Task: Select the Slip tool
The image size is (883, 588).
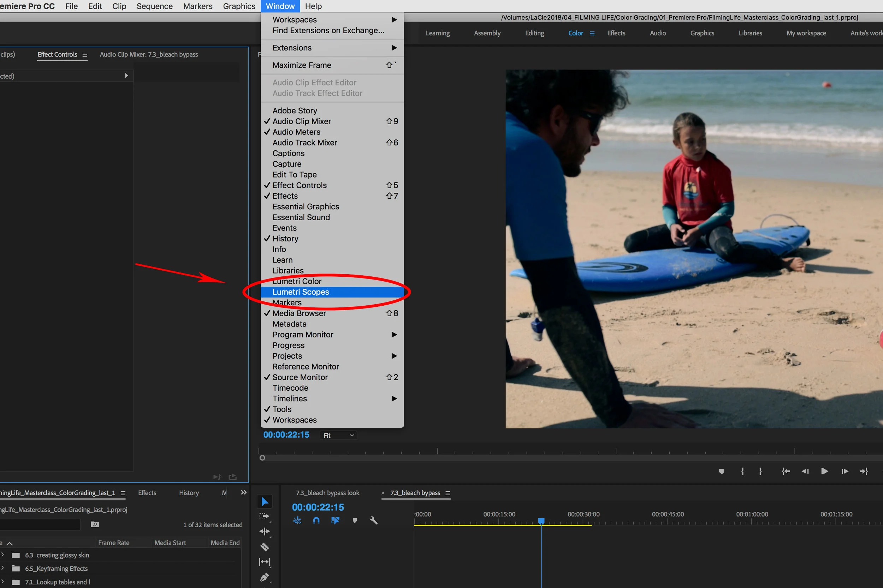Action: point(264,562)
